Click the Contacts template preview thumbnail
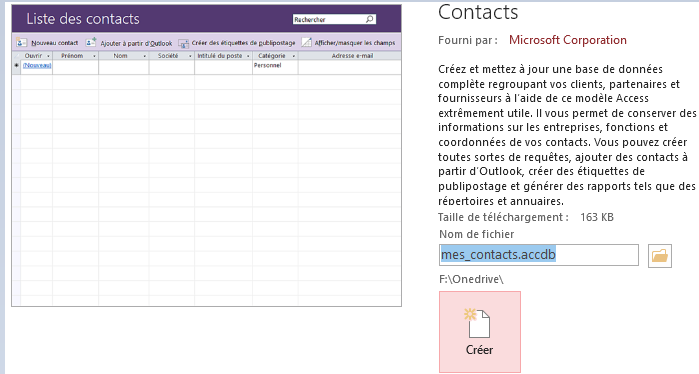699x374 pixels. [x=206, y=155]
